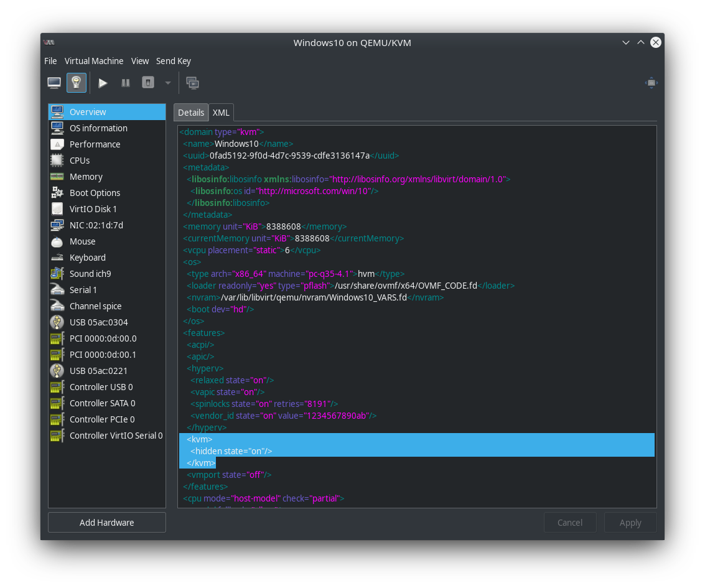Click the memory unit KiB line
Image resolution: width=705 pixels, height=588 pixels.
coord(265,226)
